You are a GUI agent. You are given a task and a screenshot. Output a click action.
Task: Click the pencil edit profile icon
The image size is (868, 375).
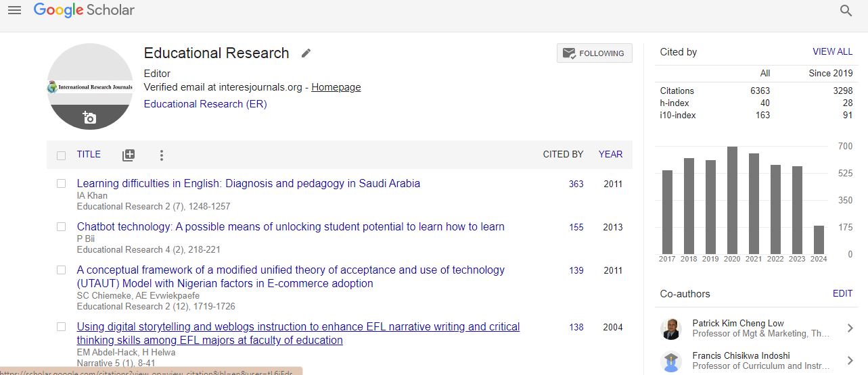click(306, 53)
